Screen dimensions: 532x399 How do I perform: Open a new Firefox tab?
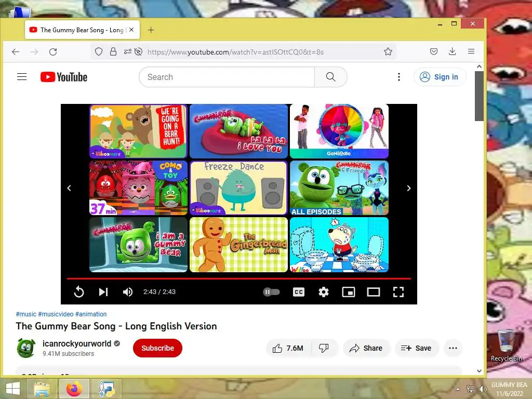151,30
